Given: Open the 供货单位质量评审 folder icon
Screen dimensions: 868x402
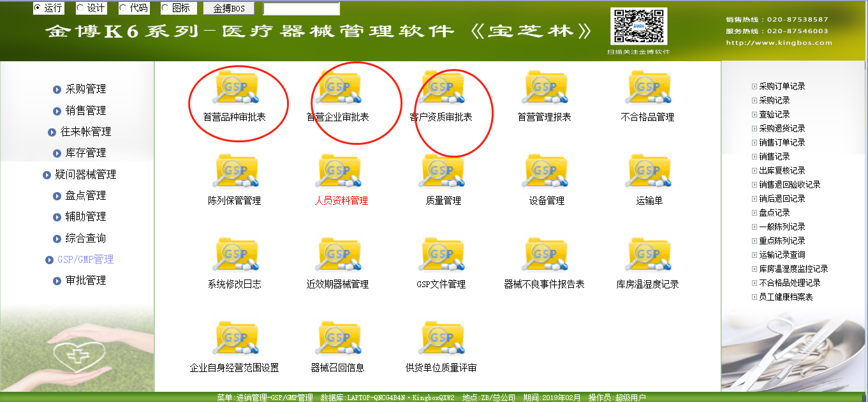Looking at the screenshot, I should coord(441,339).
